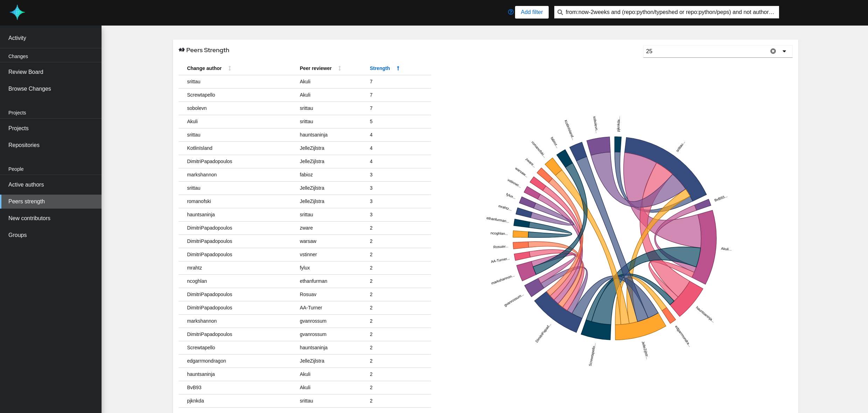Expand the 25 limit dropdown arrow
This screenshot has height=413, width=868.
click(x=784, y=51)
